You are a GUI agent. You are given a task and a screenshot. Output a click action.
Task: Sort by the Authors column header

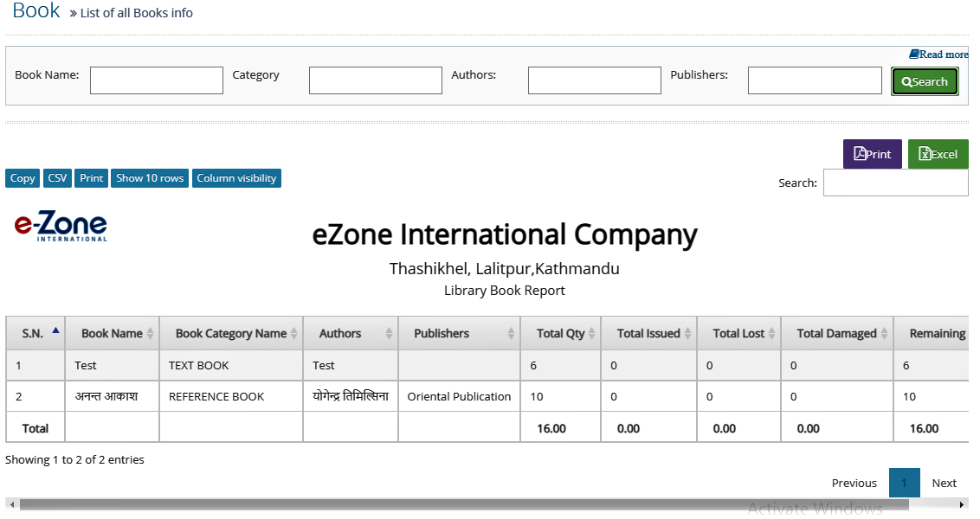(x=351, y=334)
